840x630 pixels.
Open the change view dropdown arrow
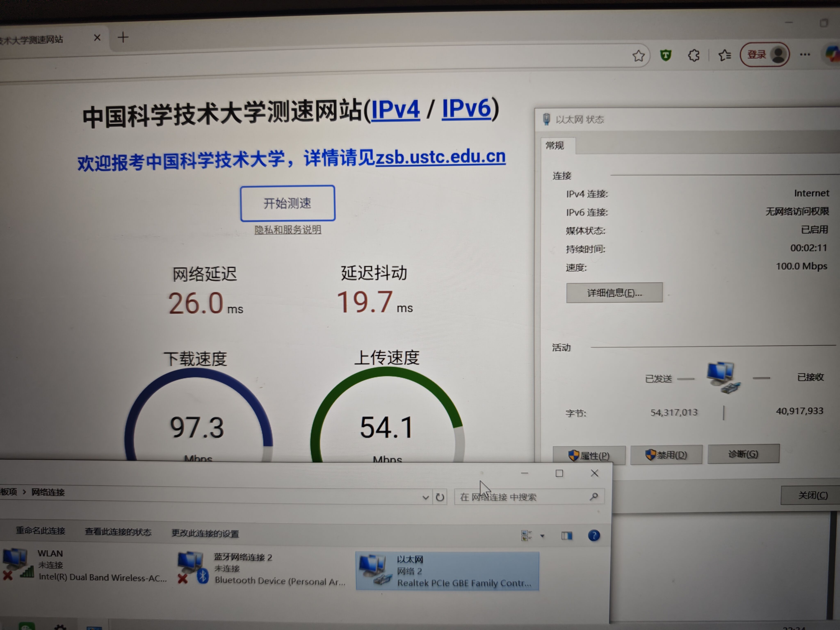tap(542, 536)
